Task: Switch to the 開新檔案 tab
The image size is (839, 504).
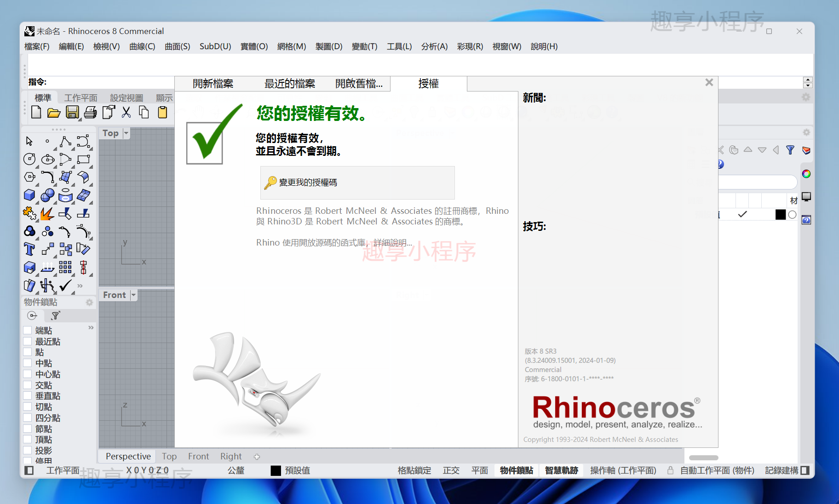Action: click(x=213, y=84)
